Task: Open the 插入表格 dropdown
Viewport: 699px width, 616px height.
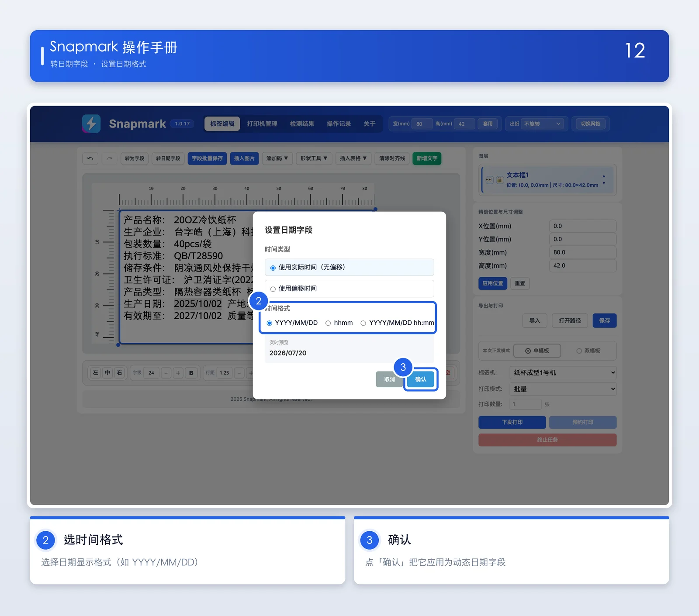Action: point(353,158)
